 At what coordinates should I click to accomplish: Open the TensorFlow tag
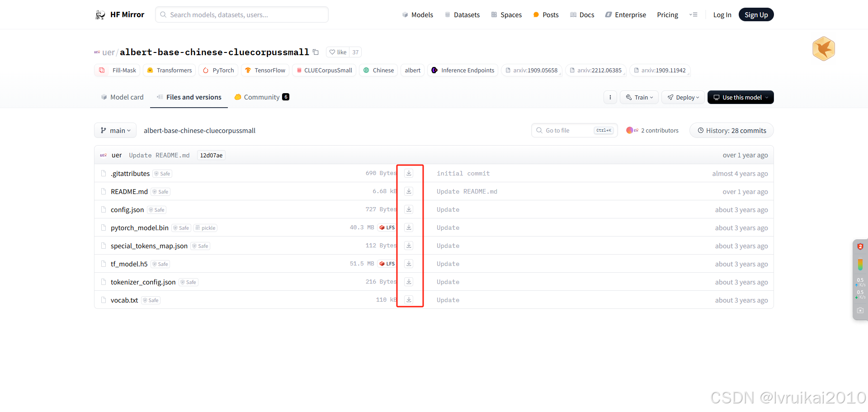coord(265,70)
